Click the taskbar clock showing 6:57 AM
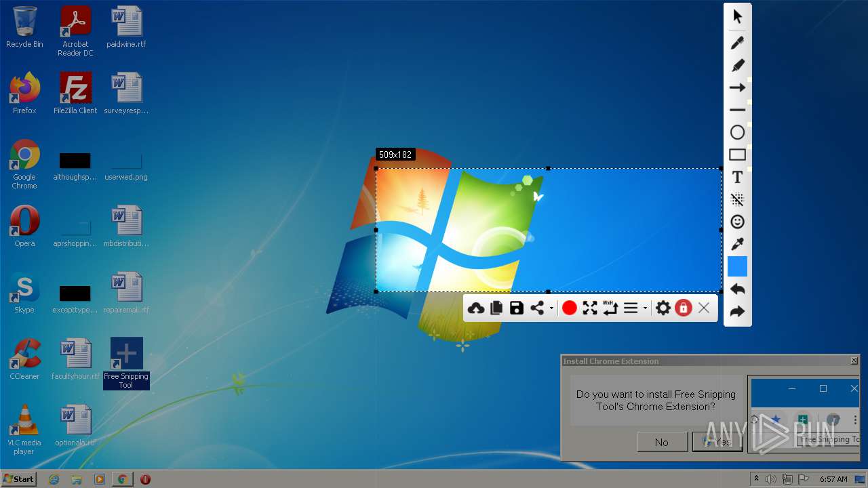Viewport: 868px width, 488px height. (x=833, y=479)
